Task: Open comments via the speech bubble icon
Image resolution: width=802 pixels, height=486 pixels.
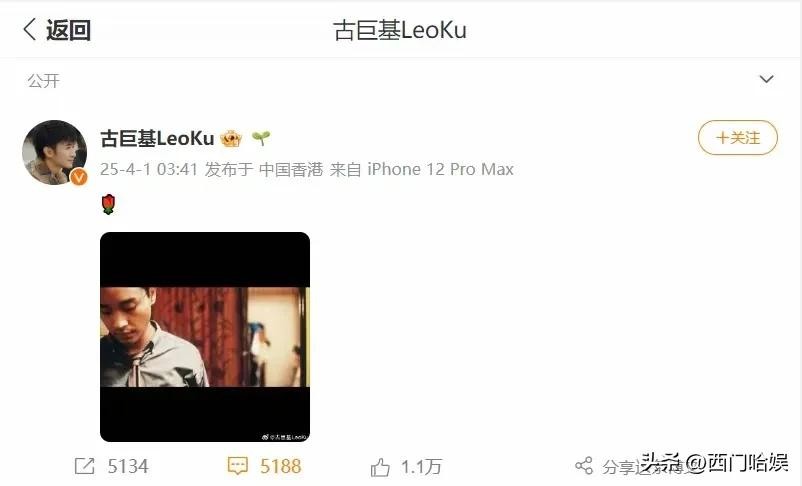Action: coord(237,466)
